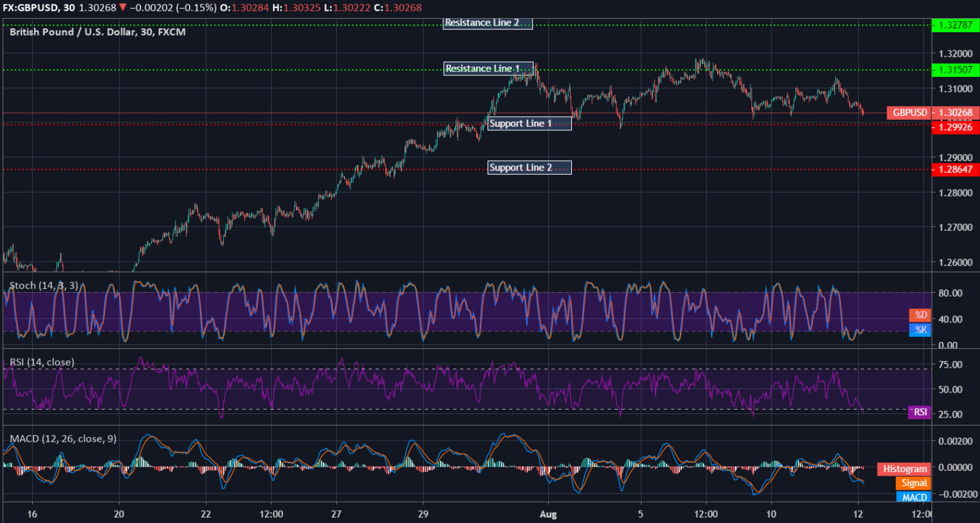Click 1.26000 on the price scale

click(x=956, y=263)
